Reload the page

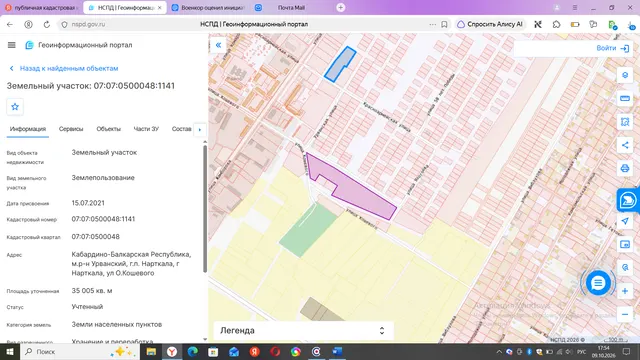pos(47,24)
